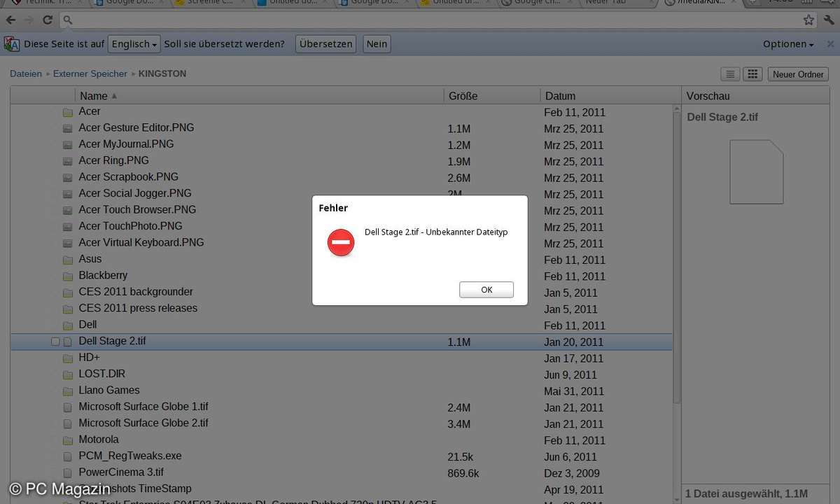Click the Acer MyJournal.PNG image icon
The width and height of the screenshot is (840, 504).
click(67, 145)
